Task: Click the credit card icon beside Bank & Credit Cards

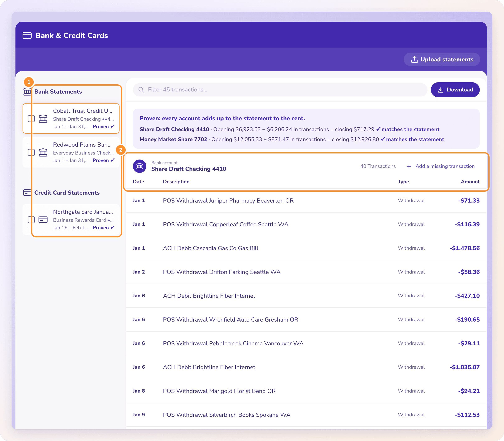Action: coord(27,36)
